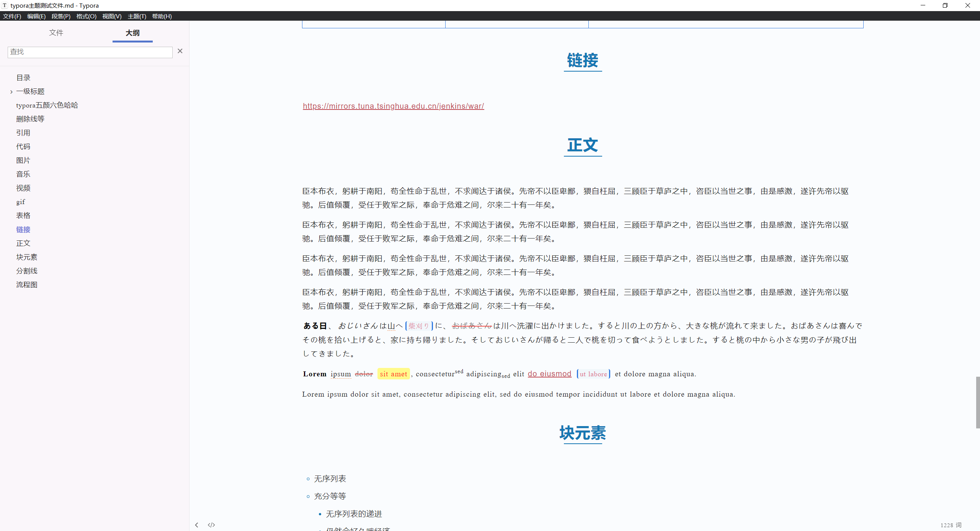Image resolution: width=980 pixels, height=531 pixels.
Task: Click the 链接 heading in document
Action: 583,60
